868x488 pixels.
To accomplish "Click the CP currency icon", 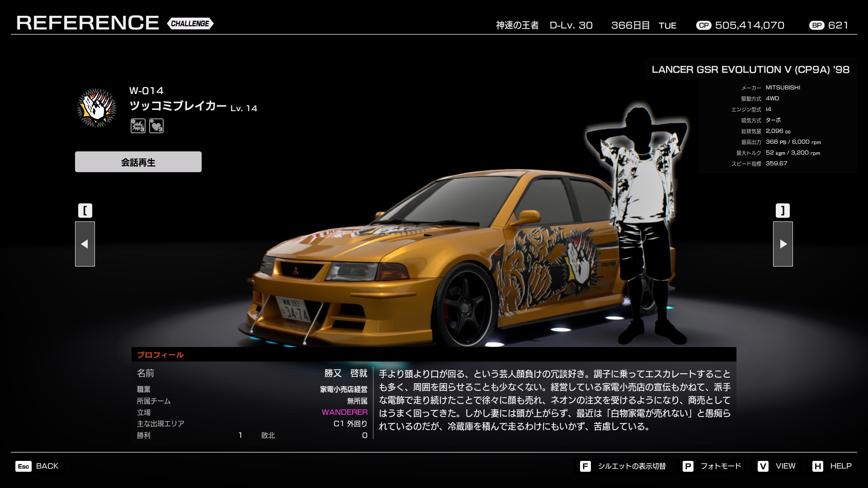I will (703, 26).
